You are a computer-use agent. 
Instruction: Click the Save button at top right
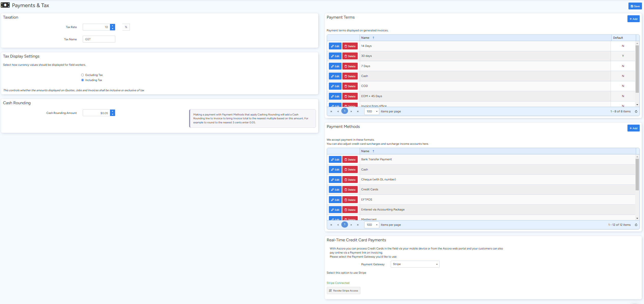pos(635,6)
